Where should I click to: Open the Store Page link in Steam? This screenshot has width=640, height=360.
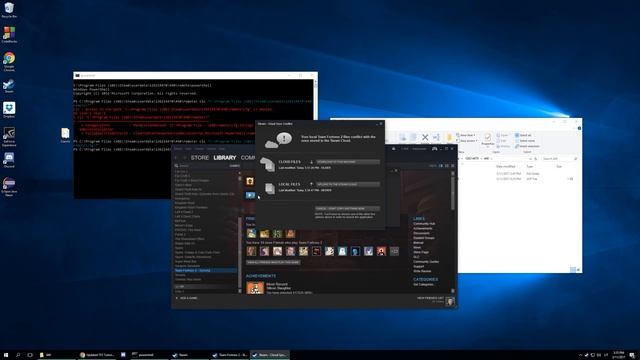[421, 252]
